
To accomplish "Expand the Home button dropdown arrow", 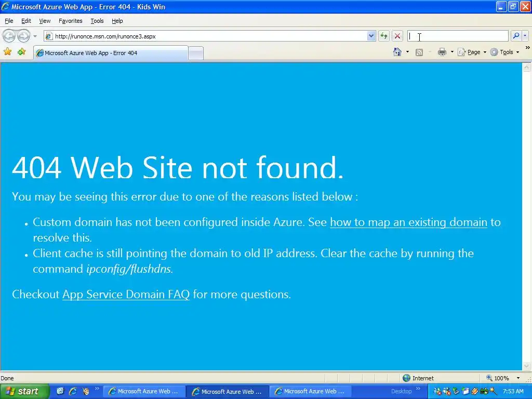I will pos(407,52).
